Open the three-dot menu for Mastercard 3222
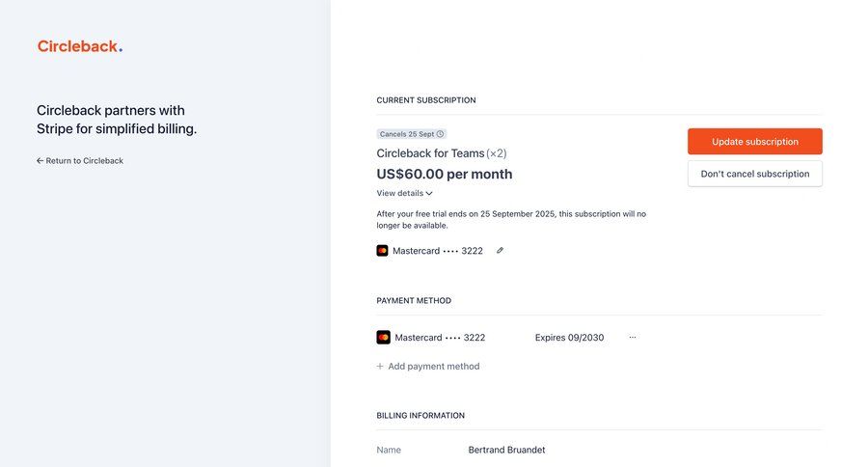 click(x=633, y=338)
